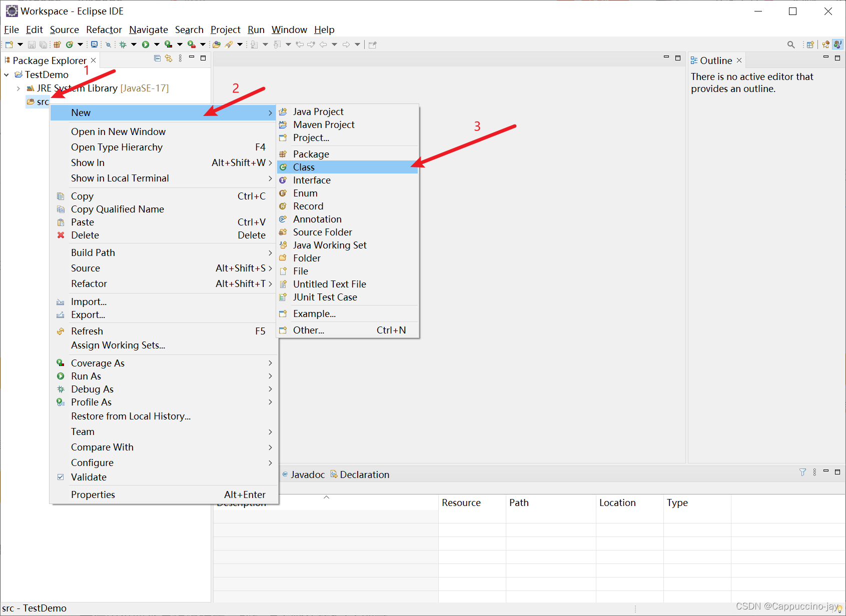The height and width of the screenshot is (616, 846).
Task: Select the src folder in Package Explorer
Action: 38,102
